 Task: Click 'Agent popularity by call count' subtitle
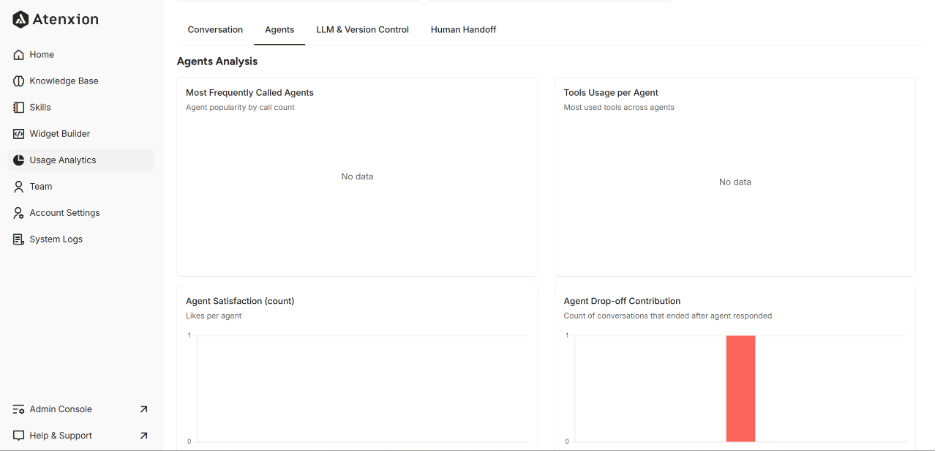pyautogui.click(x=240, y=107)
